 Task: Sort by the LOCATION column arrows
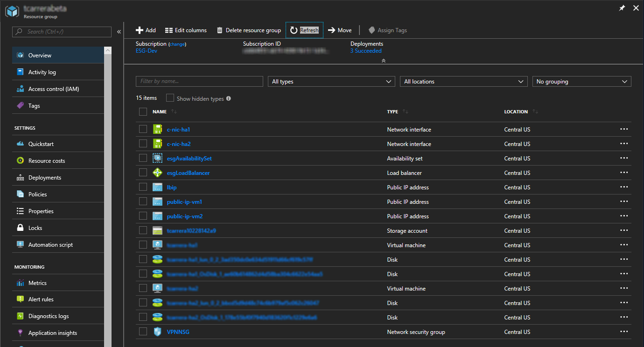535,112
